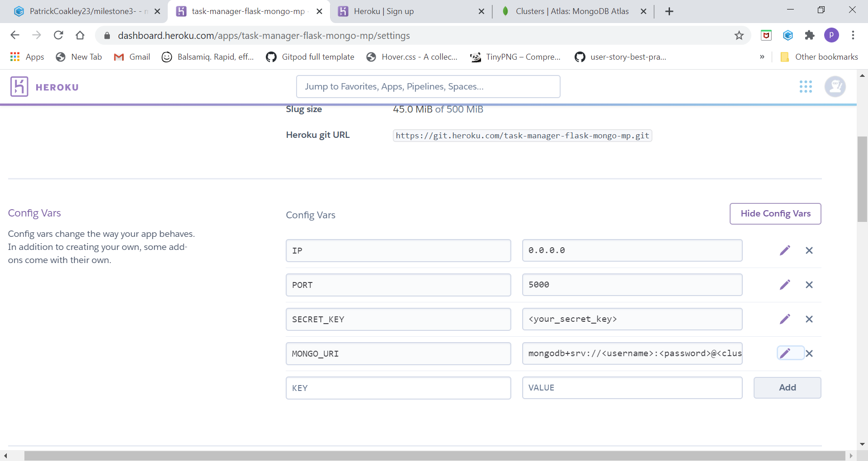Open user-story-best-practices bookmark

[620, 57]
